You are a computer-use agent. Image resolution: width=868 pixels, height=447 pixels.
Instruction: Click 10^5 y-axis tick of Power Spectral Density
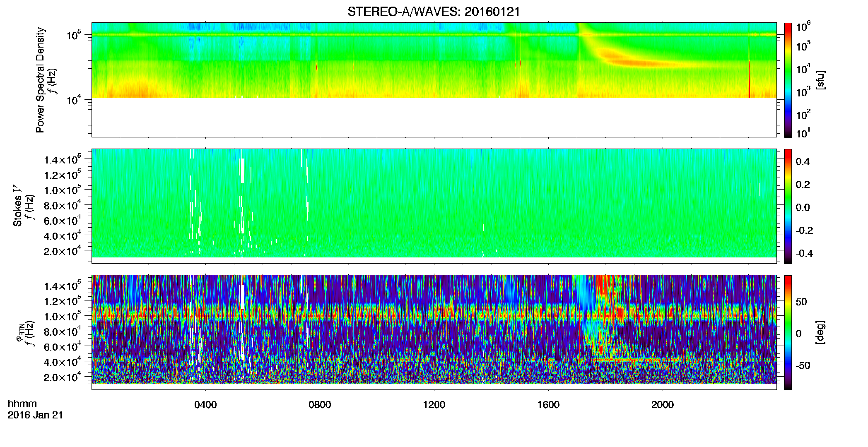coord(74,35)
